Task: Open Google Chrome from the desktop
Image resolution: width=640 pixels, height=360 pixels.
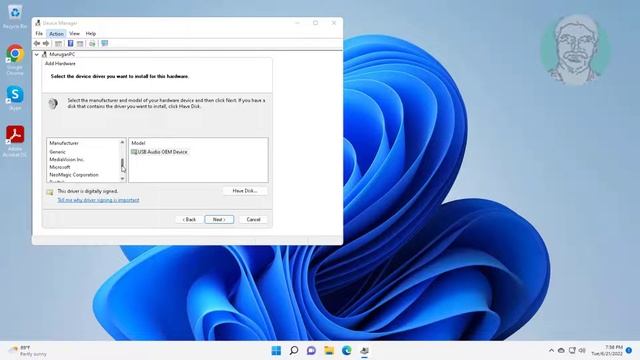Action: coord(15,59)
